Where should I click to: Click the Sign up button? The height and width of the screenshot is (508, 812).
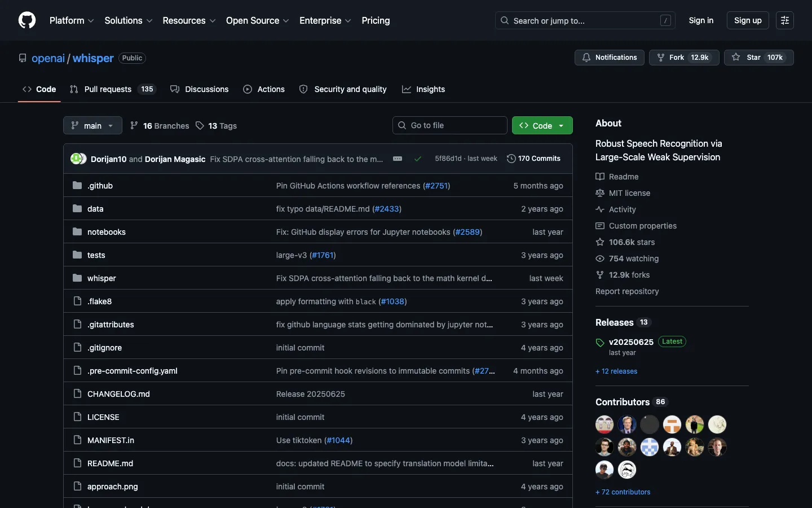tap(748, 20)
